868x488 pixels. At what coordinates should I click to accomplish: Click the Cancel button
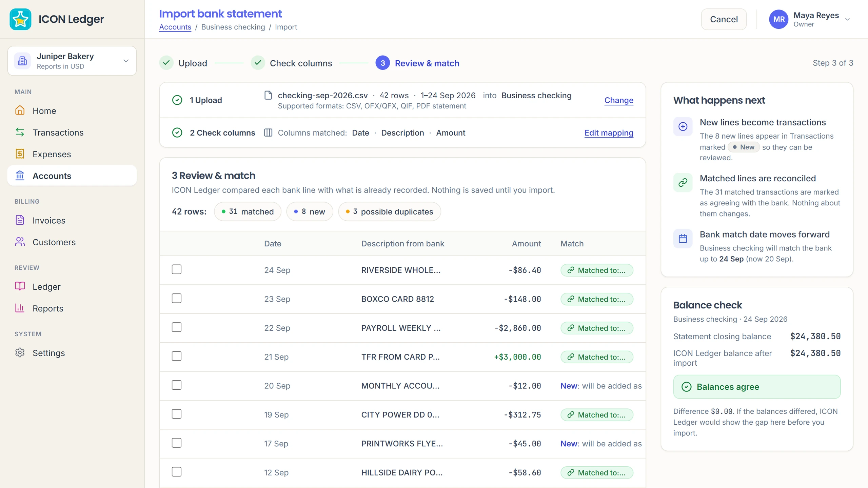(x=724, y=19)
